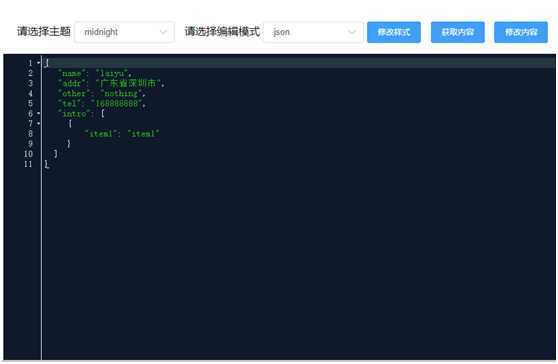Open the json edit mode dropdown

[x=313, y=32]
